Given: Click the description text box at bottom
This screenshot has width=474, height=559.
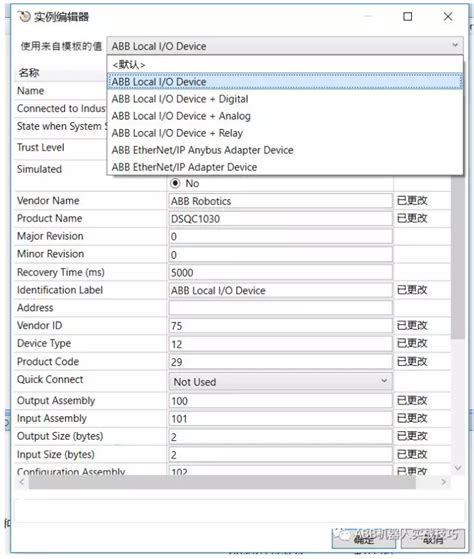Looking at the screenshot, I should (x=239, y=511).
